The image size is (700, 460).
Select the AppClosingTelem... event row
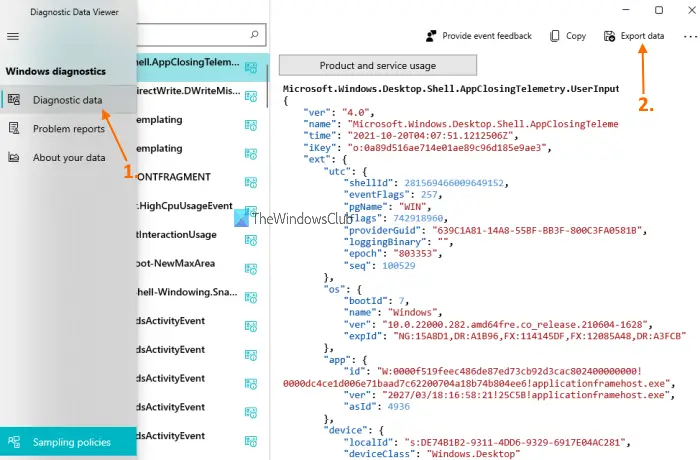click(203, 67)
